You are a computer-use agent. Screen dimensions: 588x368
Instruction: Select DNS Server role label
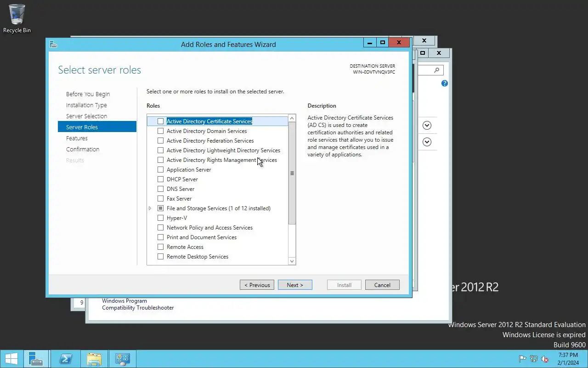[181, 189]
